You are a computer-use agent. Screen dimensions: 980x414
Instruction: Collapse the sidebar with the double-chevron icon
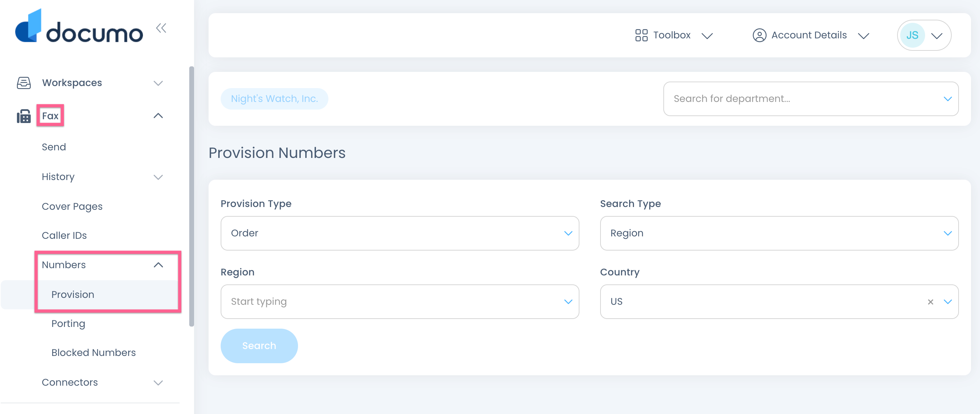click(161, 27)
